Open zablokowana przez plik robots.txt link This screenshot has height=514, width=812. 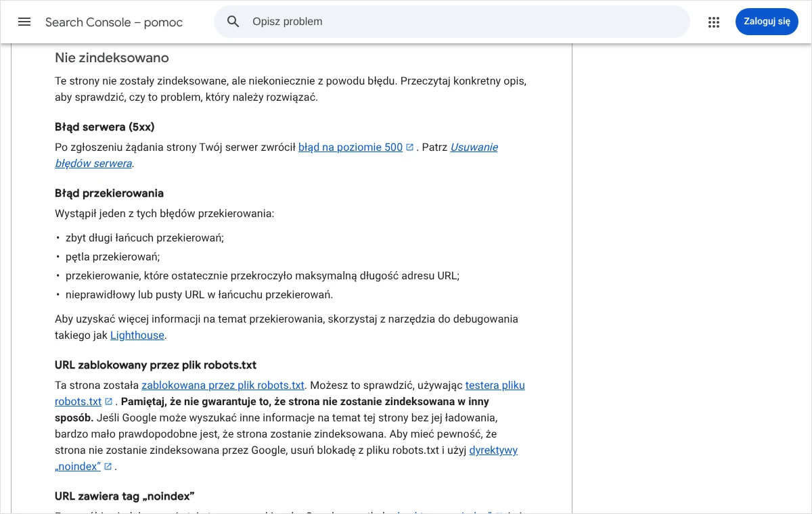tap(223, 385)
